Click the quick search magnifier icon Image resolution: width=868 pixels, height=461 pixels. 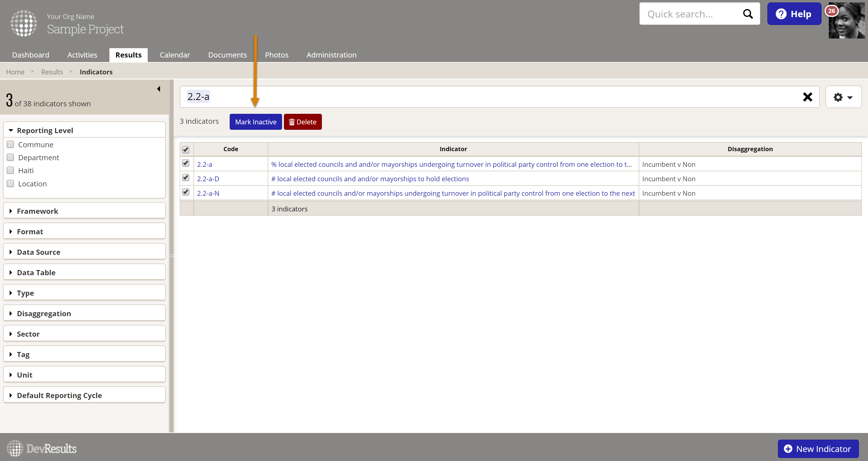pos(747,14)
